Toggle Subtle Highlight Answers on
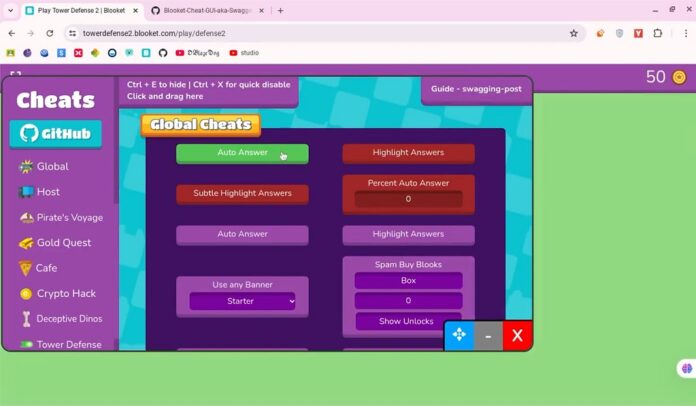Screen dimensions: 696x406 pyautogui.click(x=242, y=193)
